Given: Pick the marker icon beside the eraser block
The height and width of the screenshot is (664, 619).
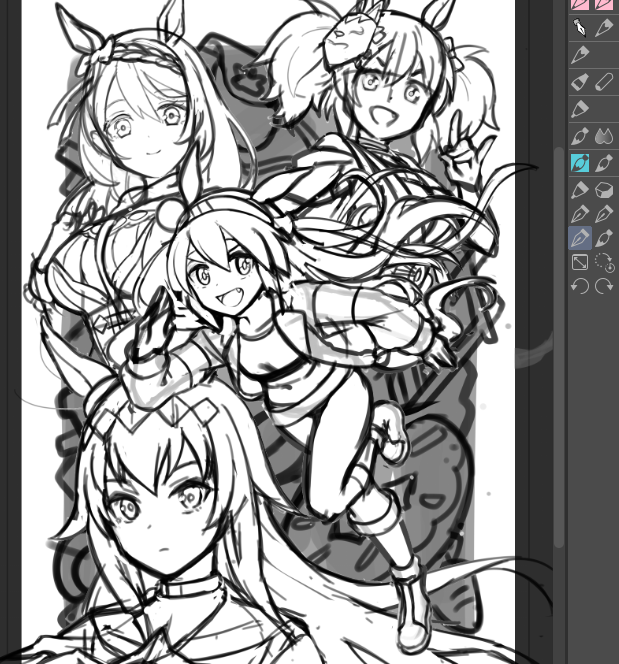Looking at the screenshot, I should pyautogui.click(x=580, y=190).
